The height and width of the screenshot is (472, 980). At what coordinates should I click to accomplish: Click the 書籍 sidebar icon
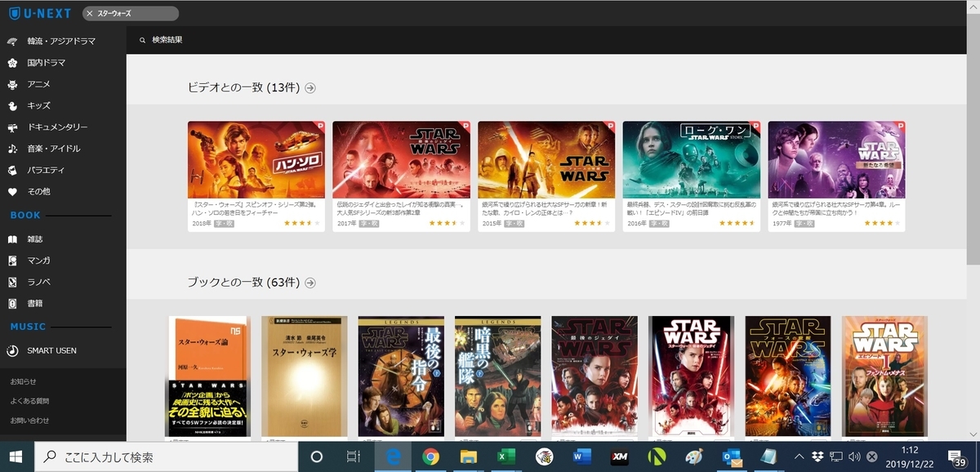(12, 304)
